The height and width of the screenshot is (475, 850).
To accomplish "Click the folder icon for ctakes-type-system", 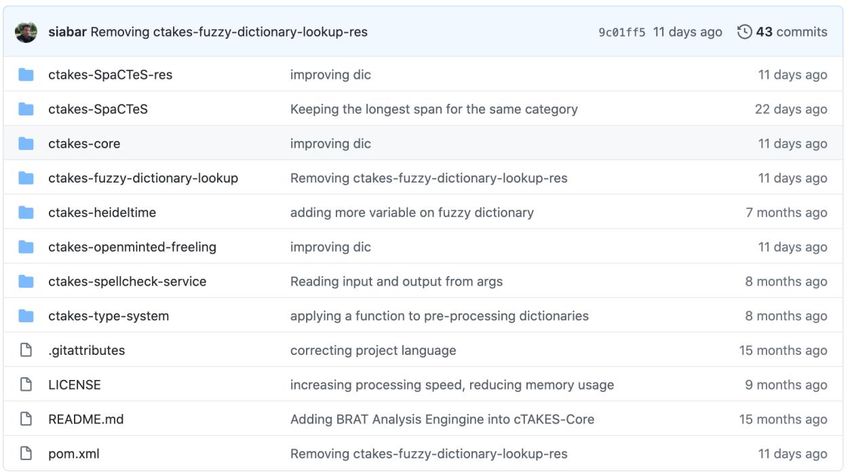I will point(26,316).
